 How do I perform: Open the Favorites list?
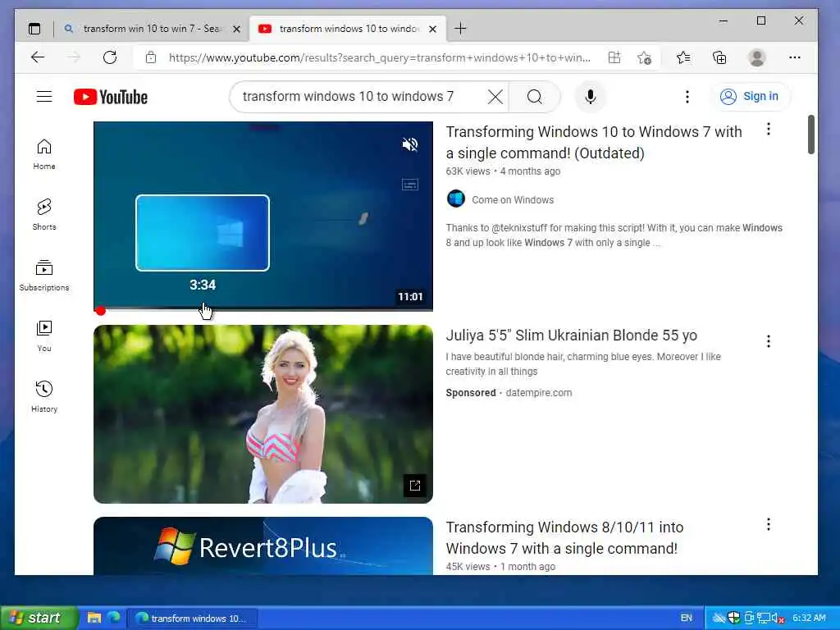pyautogui.click(x=683, y=57)
